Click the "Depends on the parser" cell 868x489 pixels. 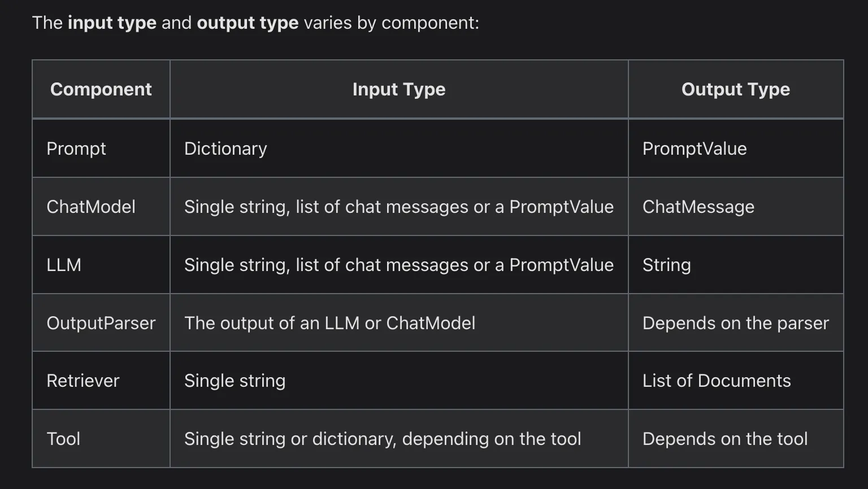(x=735, y=323)
